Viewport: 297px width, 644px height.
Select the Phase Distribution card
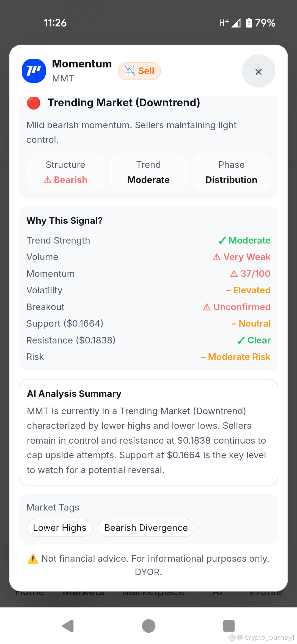232,172
